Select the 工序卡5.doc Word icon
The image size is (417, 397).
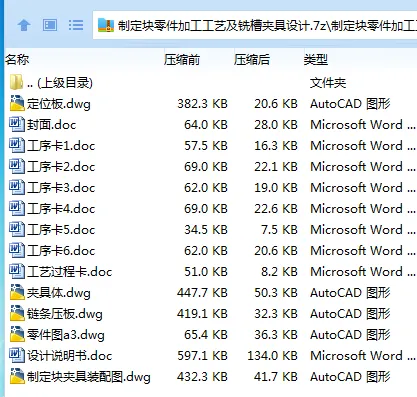pos(17,229)
